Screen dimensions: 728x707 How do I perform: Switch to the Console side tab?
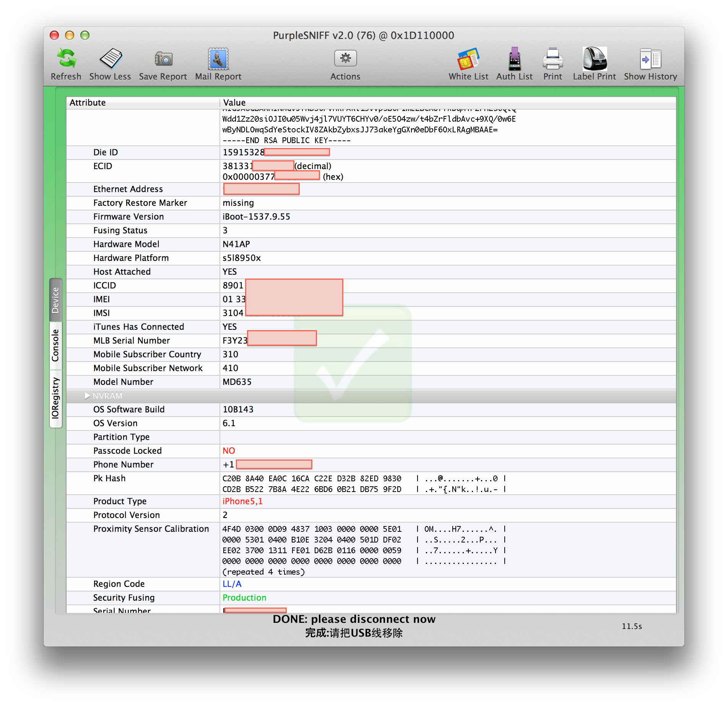pyautogui.click(x=56, y=345)
